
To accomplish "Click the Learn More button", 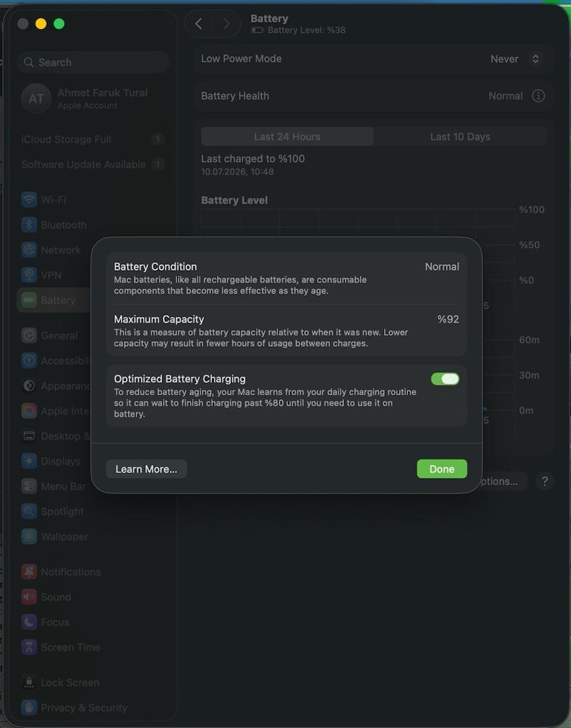I will coord(146,469).
